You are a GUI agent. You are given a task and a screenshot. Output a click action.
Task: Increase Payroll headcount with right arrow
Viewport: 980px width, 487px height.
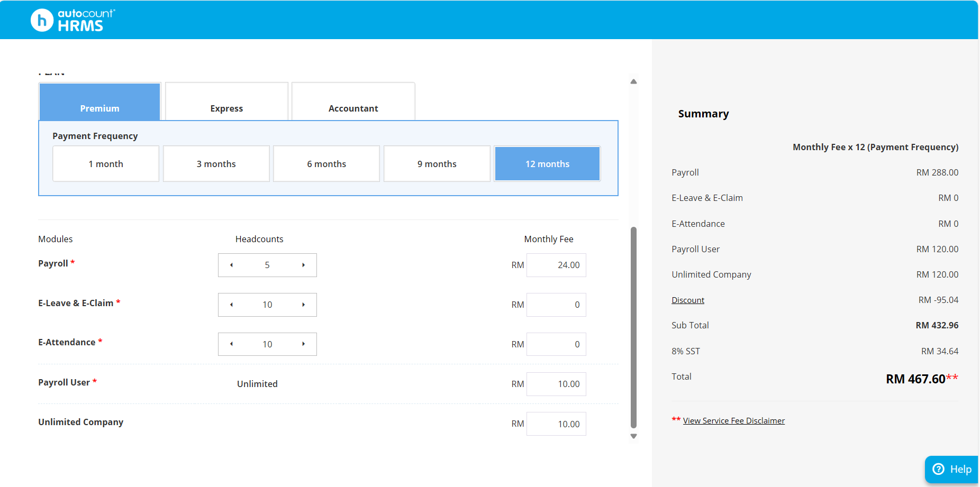click(x=303, y=265)
